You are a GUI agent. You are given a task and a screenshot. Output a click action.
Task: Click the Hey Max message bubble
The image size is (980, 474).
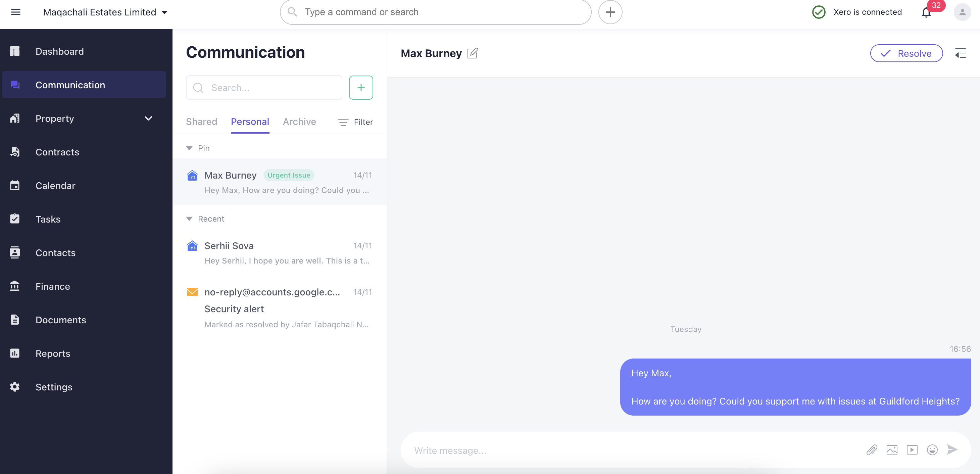[x=795, y=387]
